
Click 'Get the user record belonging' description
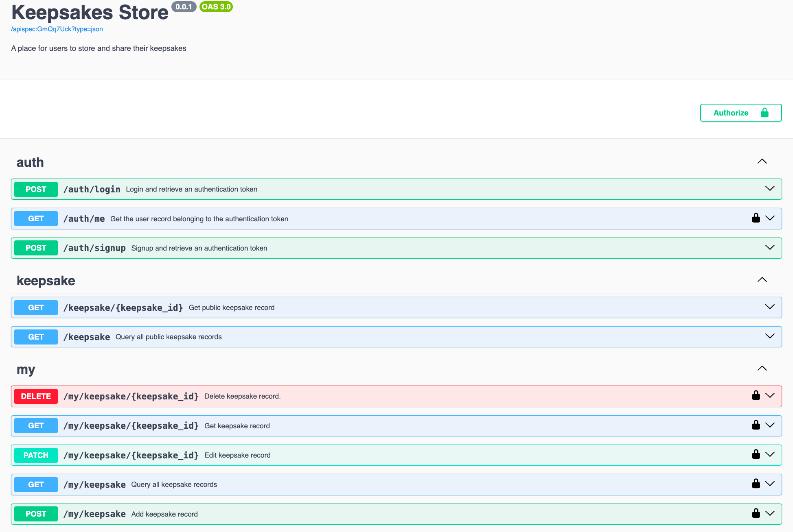pyautogui.click(x=199, y=219)
